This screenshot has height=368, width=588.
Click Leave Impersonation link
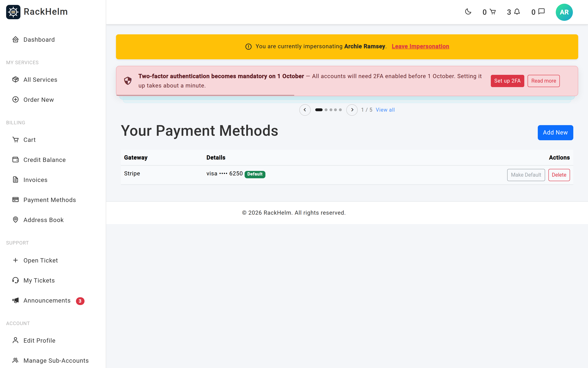click(x=420, y=46)
